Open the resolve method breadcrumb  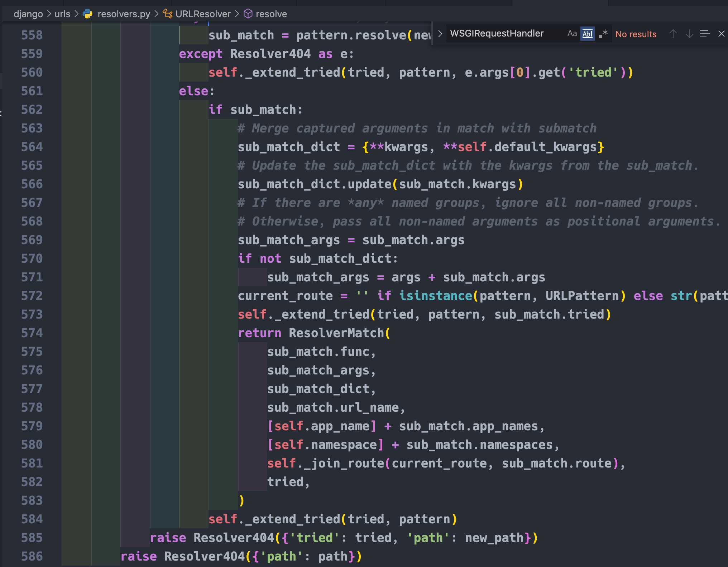(271, 14)
